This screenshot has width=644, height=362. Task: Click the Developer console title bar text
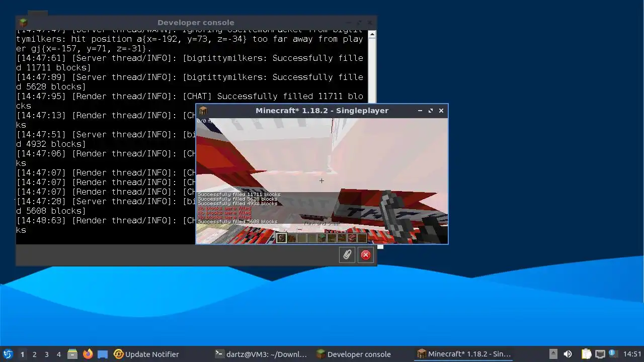(x=196, y=23)
